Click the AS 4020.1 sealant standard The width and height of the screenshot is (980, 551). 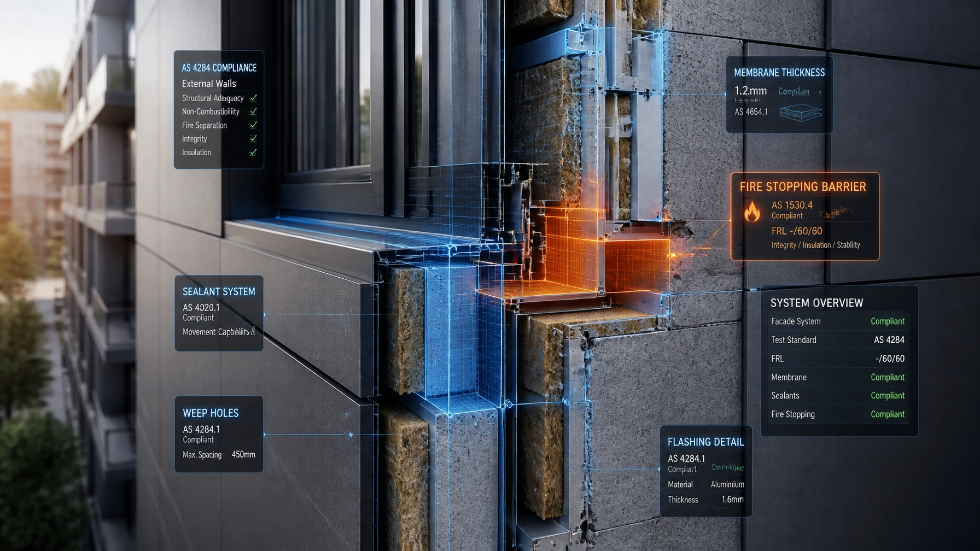[x=201, y=307]
